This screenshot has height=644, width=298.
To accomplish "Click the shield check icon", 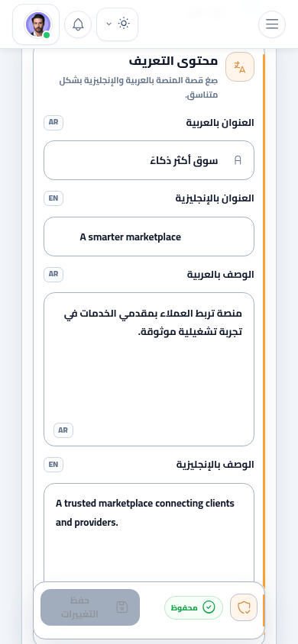I will click(244, 607).
